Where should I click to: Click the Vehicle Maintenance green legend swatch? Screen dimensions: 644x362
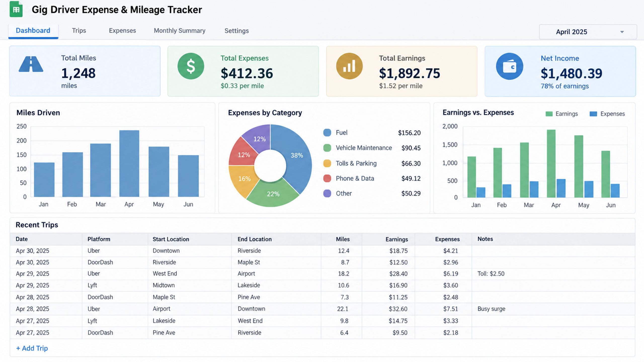click(327, 148)
